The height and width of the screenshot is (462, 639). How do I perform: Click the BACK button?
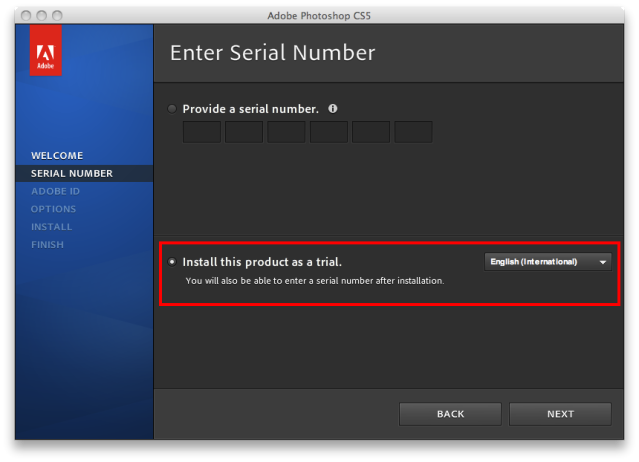(x=450, y=414)
